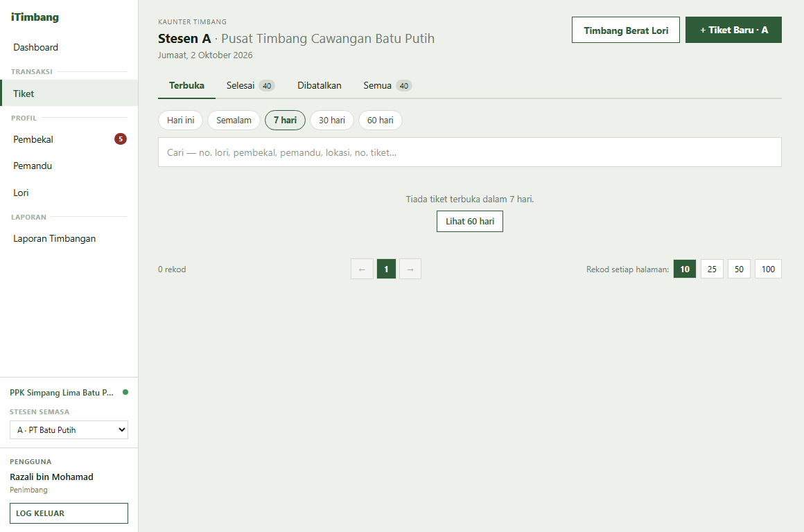Go to previous page with left arrow
Screen dimensions: 804x532
coord(362,269)
